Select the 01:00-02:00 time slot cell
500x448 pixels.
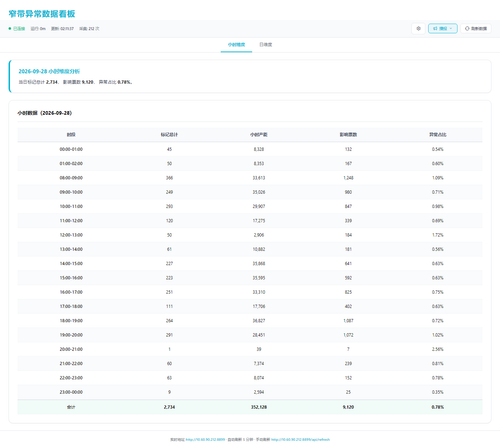point(71,164)
